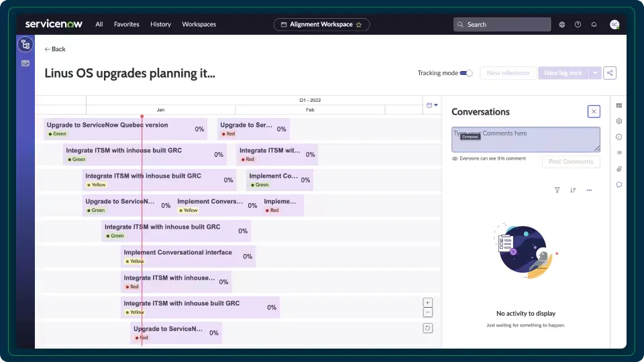The height and width of the screenshot is (362, 644).
Task: Click the Jan month header
Action: 160,109
